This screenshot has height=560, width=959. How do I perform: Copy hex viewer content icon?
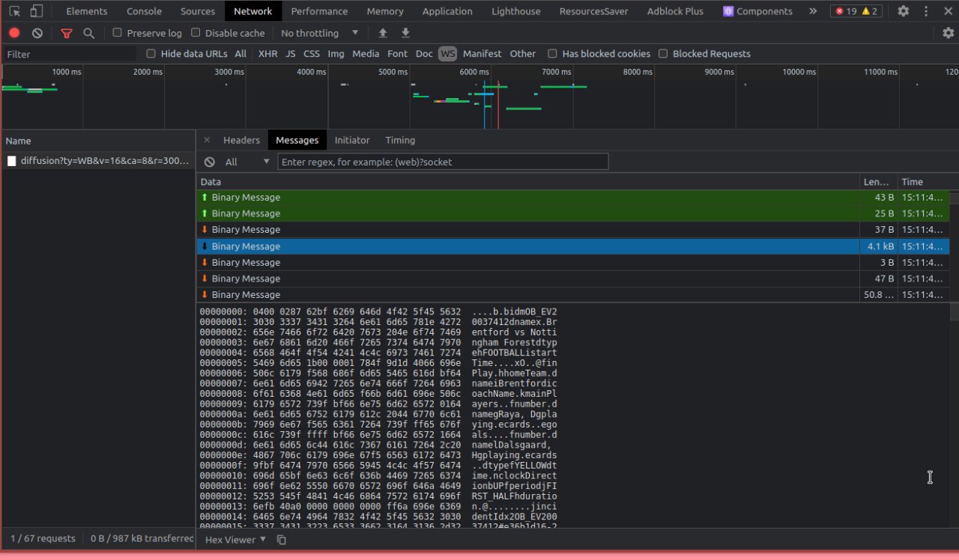coord(282,540)
